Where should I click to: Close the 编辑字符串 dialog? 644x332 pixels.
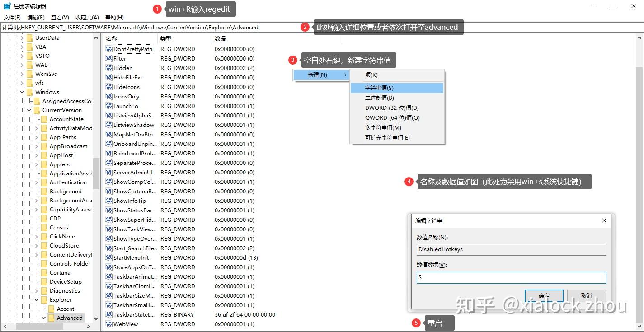(x=604, y=221)
